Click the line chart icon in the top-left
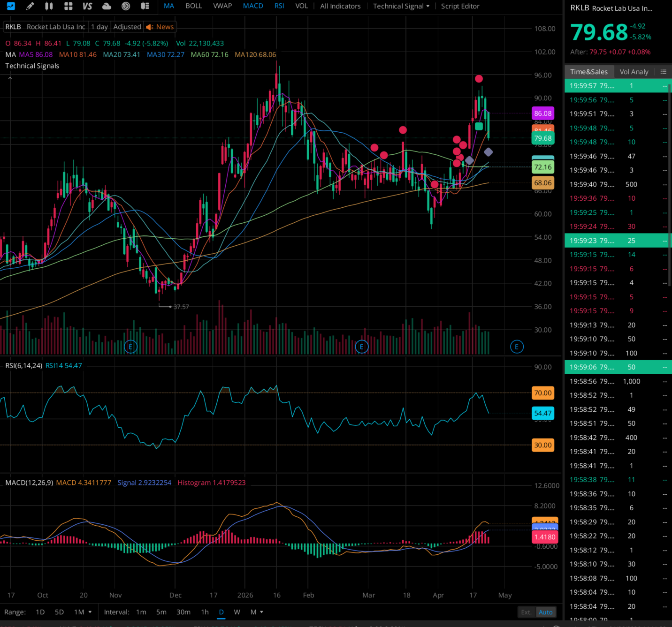 (x=10, y=6)
